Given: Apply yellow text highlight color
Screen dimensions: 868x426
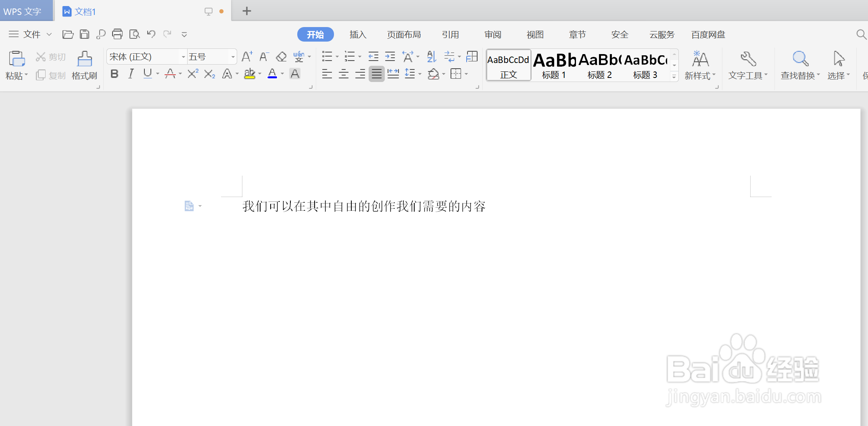Looking at the screenshot, I should pyautogui.click(x=250, y=74).
